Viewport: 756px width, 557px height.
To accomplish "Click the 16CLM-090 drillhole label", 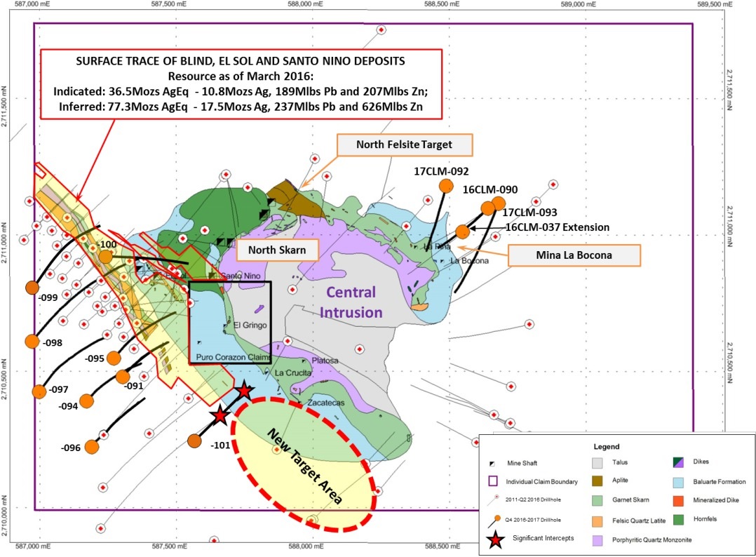I will pos(490,189).
